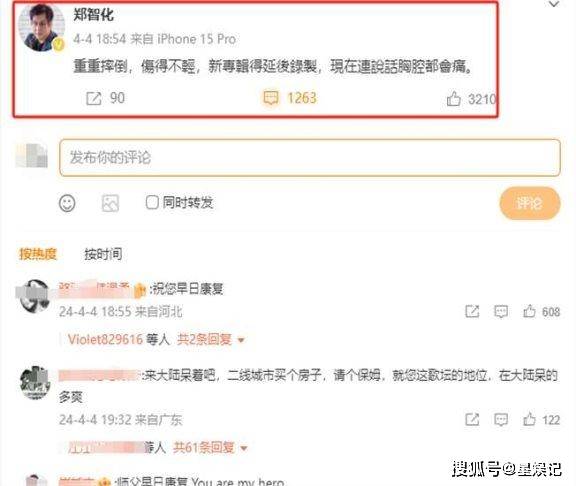
Task: Click the repost icon showing 90
Action: pyautogui.click(x=93, y=98)
